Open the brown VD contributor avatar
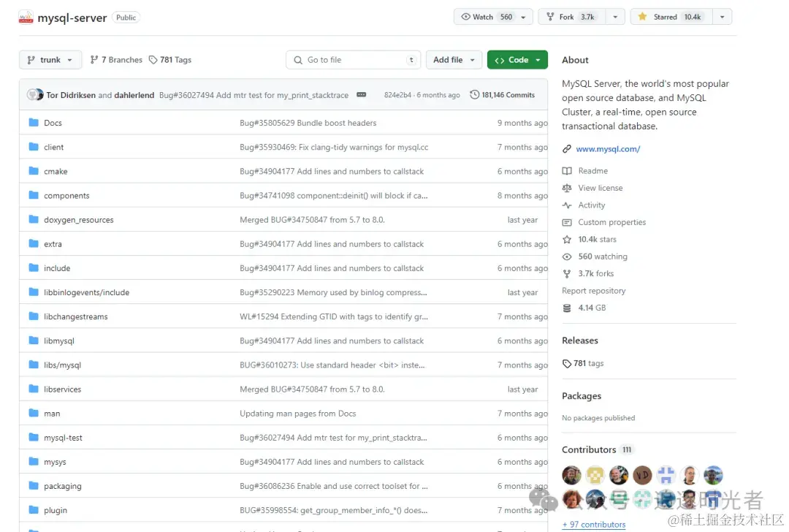 (x=642, y=474)
